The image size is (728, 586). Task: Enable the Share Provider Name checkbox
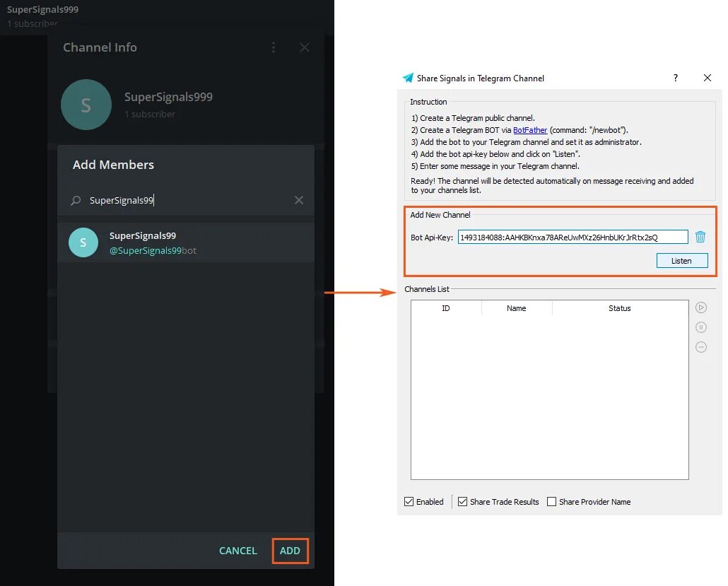551,501
